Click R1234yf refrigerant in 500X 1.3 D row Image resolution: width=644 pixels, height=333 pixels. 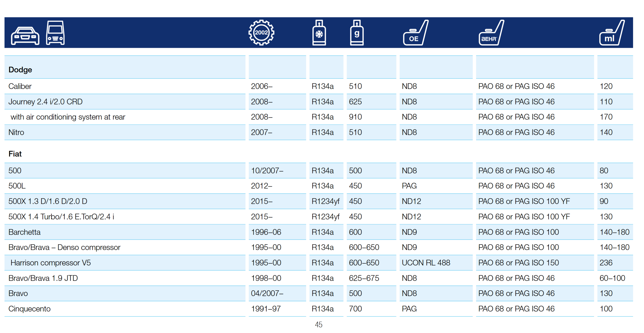tap(326, 201)
